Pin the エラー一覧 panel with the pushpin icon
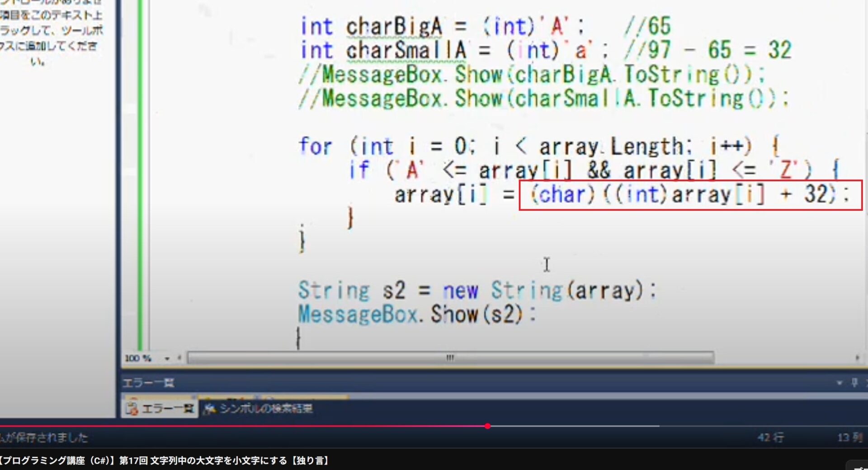The width and height of the screenshot is (868, 470). 854,383
